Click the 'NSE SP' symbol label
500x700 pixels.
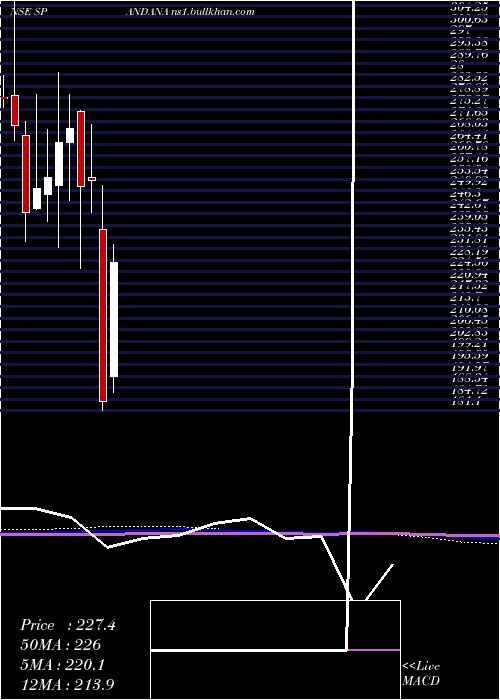pyautogui.click(x=29, y=12)
